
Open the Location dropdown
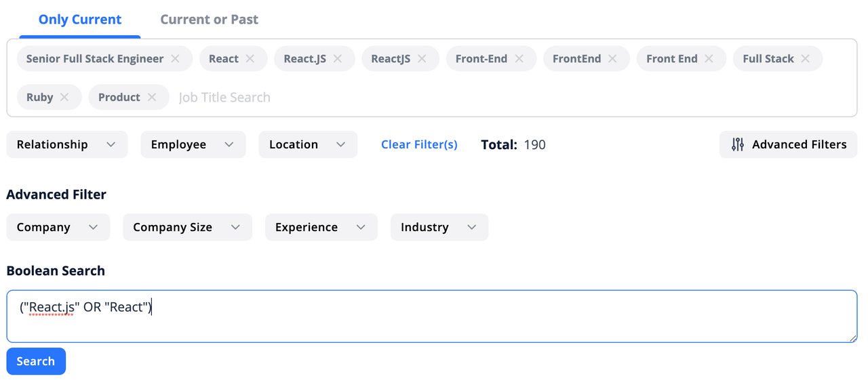307,145
